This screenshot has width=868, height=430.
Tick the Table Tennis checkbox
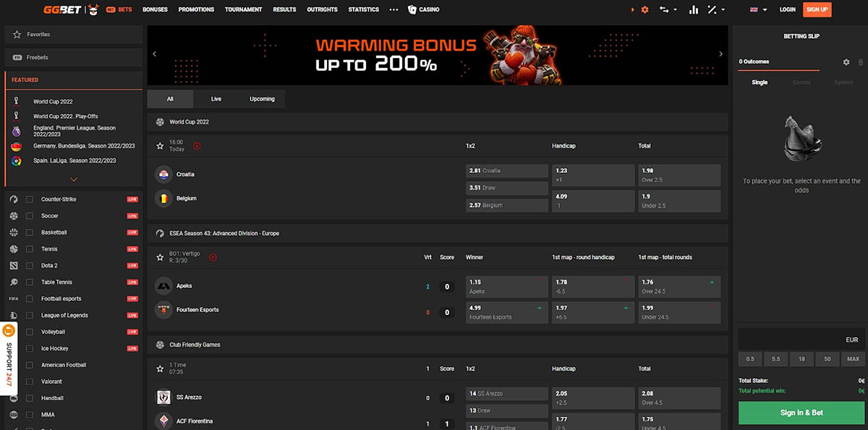pyautogui.click(x=30, y=282)
